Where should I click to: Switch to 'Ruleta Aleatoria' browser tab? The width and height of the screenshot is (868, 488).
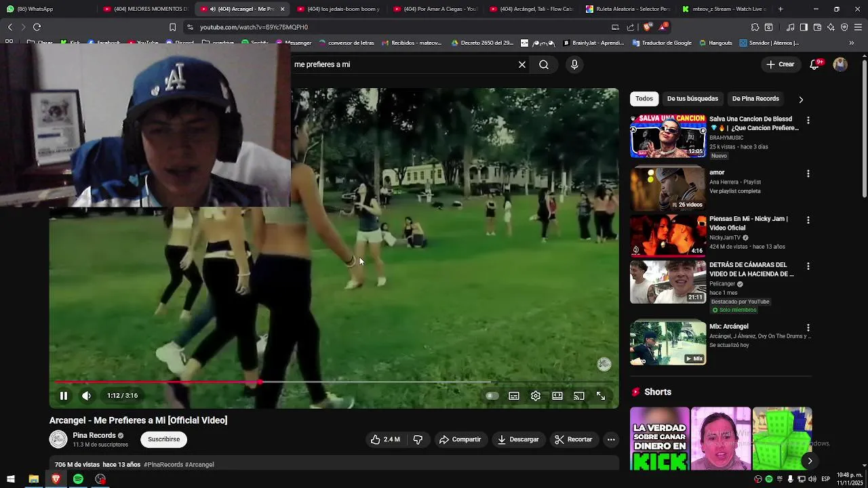627,9
